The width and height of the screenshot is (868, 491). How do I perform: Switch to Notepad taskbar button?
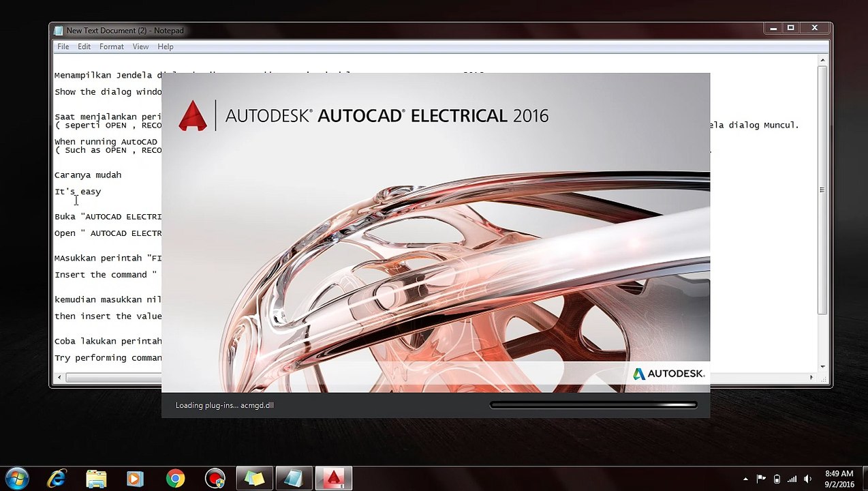294,479
